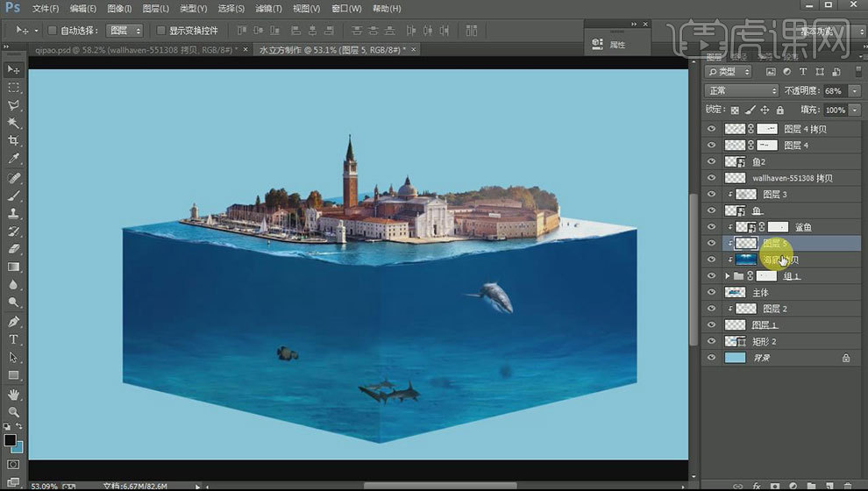Select the Magic Wand tool
The height and width of the screenshot is (491, 868).
[13, 123]
